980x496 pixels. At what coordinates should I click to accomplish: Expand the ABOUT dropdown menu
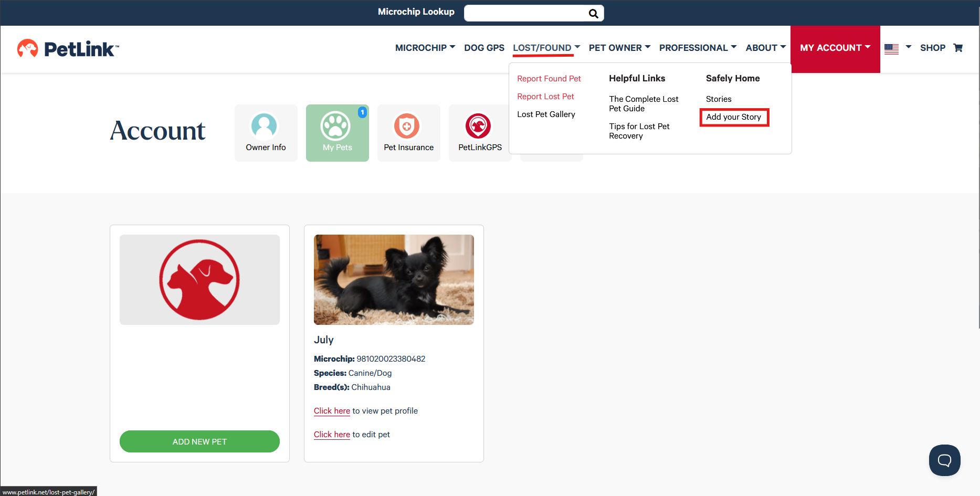(766, 48)
